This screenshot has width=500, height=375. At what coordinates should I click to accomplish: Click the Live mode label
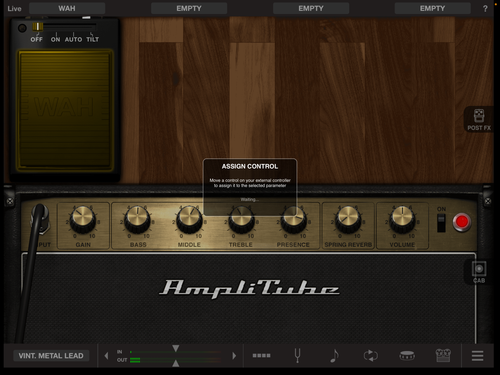(x=14, y=9)
